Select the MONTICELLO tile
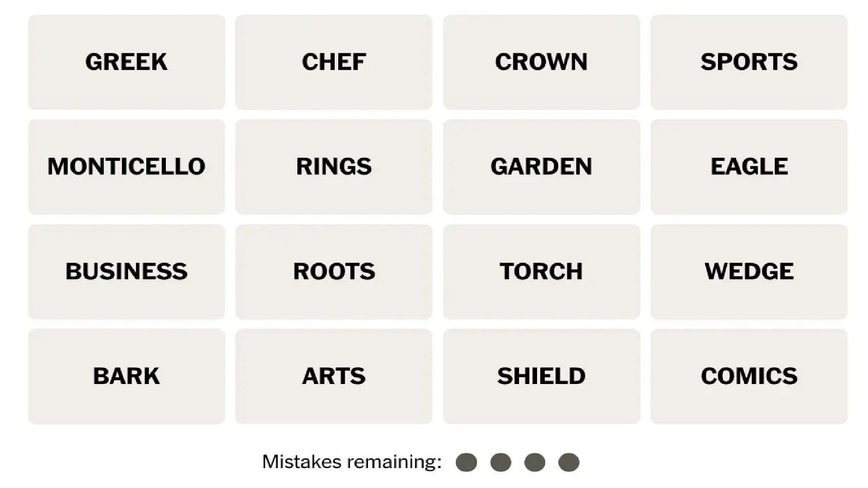The width and height of the screenshot is (868, 488). (x=126, y=165)
